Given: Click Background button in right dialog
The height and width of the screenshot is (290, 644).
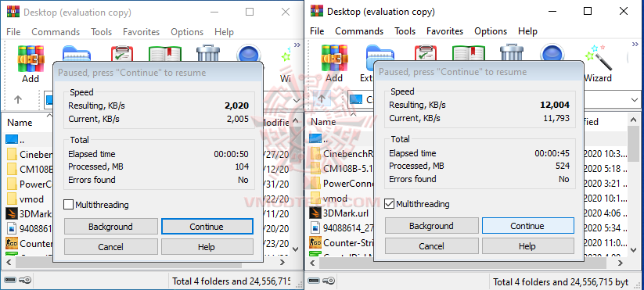Looking at the screenshot, I should coord(432,226).
